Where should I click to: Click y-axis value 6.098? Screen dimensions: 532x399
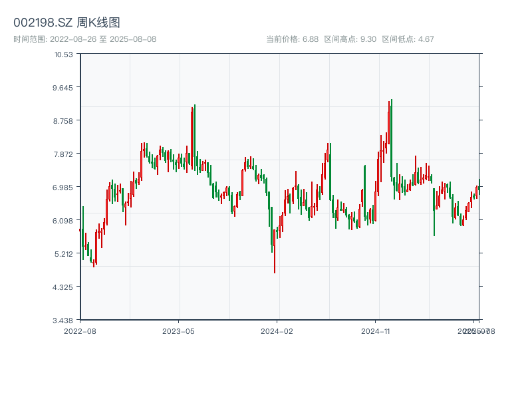(x=63, y=221)
